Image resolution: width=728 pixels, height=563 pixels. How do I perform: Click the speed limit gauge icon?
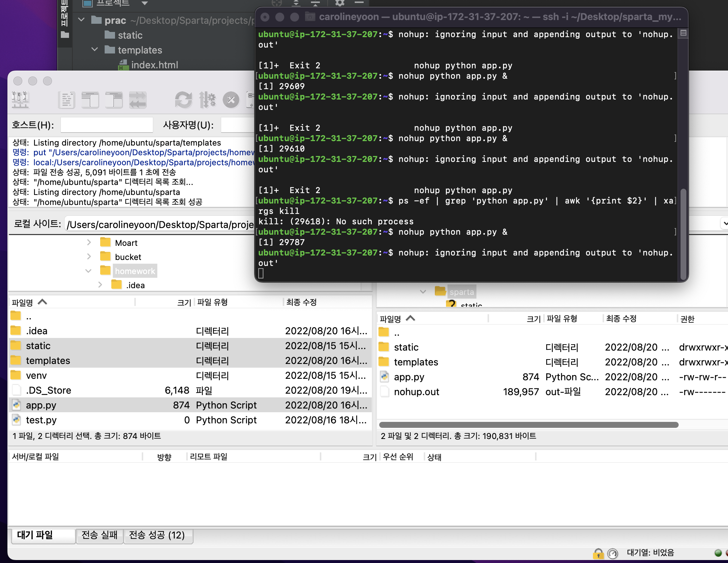pos(613,553)
